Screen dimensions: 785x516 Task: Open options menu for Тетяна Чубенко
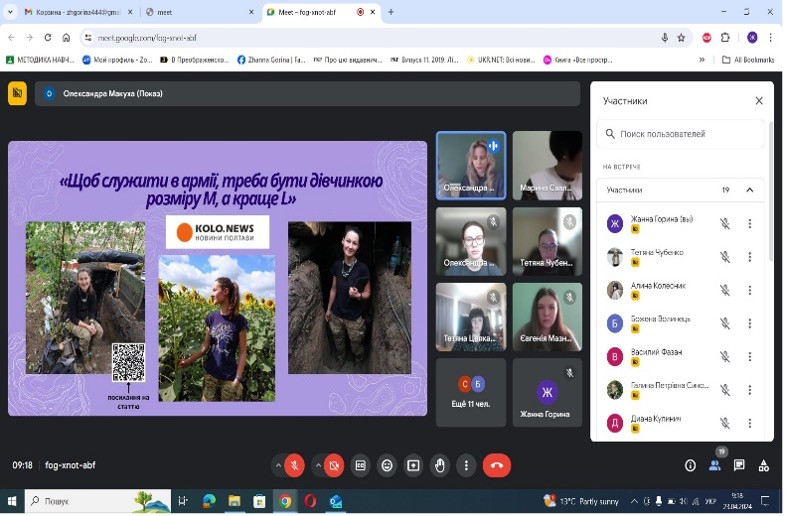750,257
